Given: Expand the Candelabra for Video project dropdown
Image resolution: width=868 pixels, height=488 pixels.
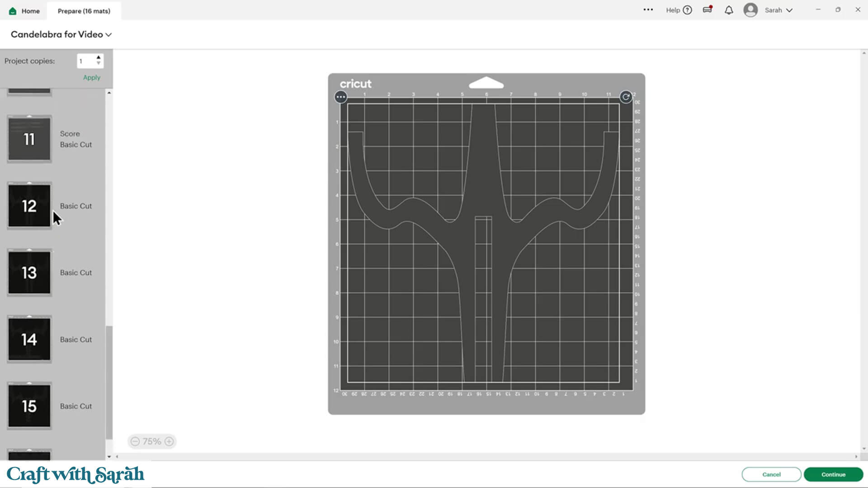Looking at the screenshot, I should (108, 35).
